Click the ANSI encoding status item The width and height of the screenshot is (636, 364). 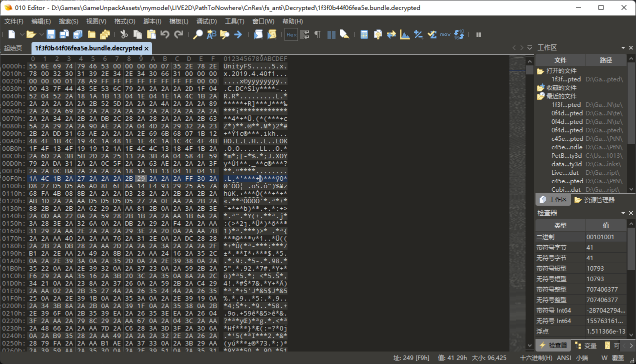point(564,358)
